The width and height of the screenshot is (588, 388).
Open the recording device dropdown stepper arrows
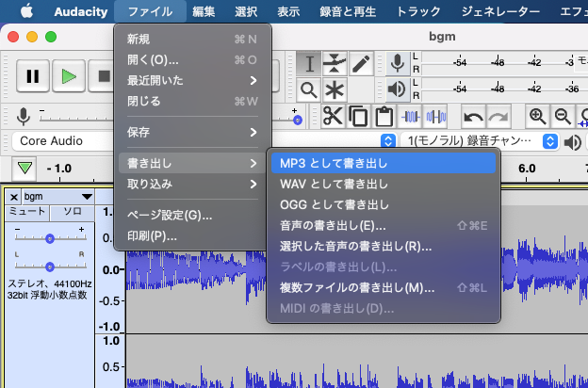click(x=388, y=141)
